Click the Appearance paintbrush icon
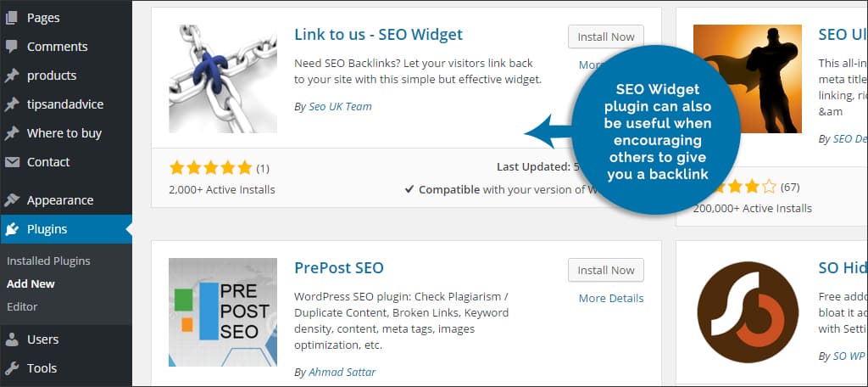The image size is (868, 387). tap(12, 200)
